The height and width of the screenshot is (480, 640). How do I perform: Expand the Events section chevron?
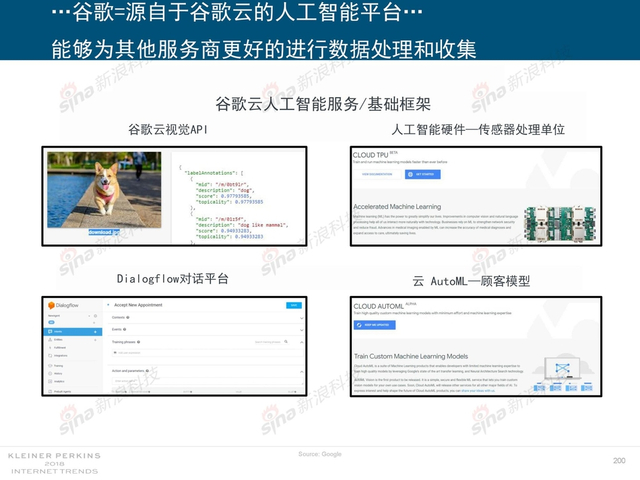click(x=302, y=329)
